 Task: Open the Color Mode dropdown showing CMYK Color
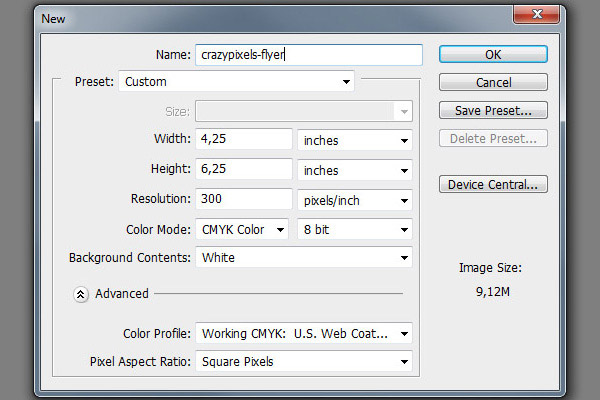click(243, 229)
